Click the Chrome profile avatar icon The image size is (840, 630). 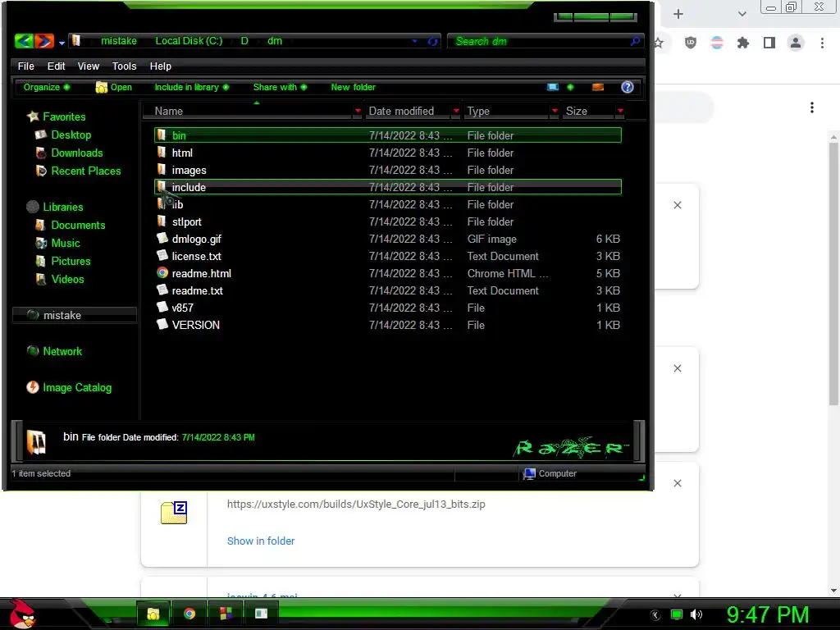796,43
